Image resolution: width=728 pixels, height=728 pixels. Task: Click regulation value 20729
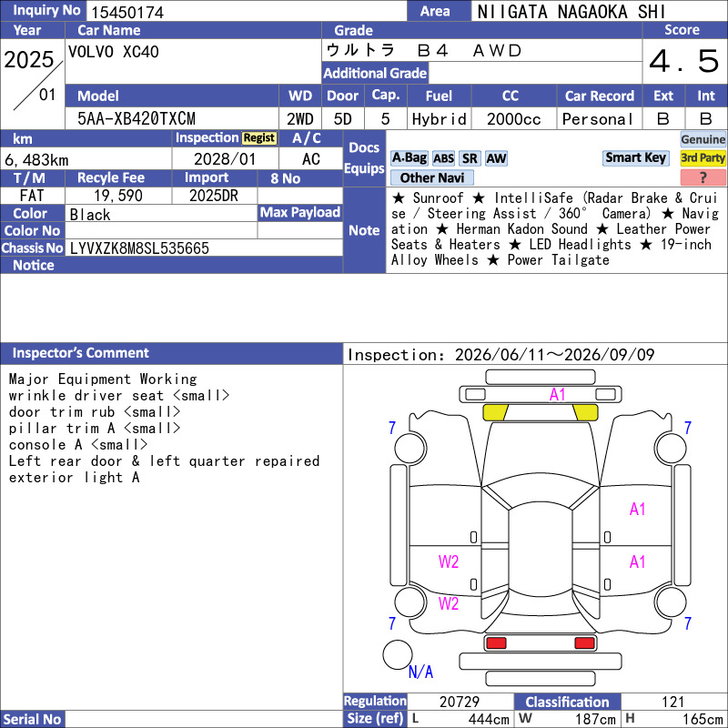tap(460, 702)
